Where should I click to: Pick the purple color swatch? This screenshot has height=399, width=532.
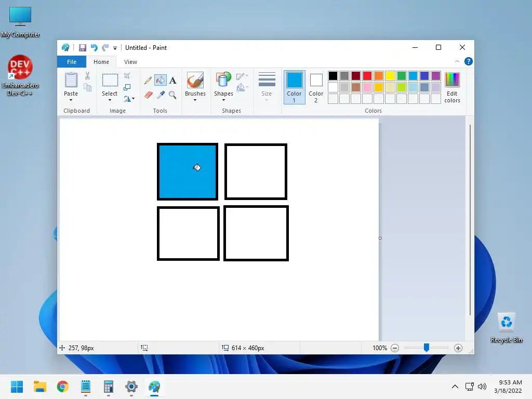pos(436,76)
